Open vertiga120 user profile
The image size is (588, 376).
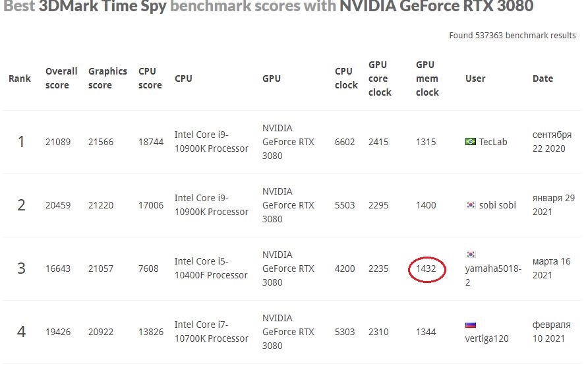point(486,338)
